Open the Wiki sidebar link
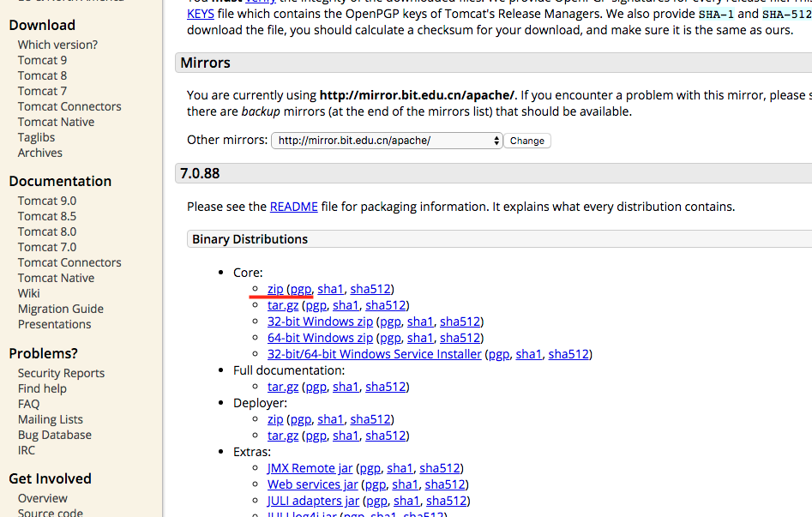Viewport: 812px width, 517px height. pos(28,293)
